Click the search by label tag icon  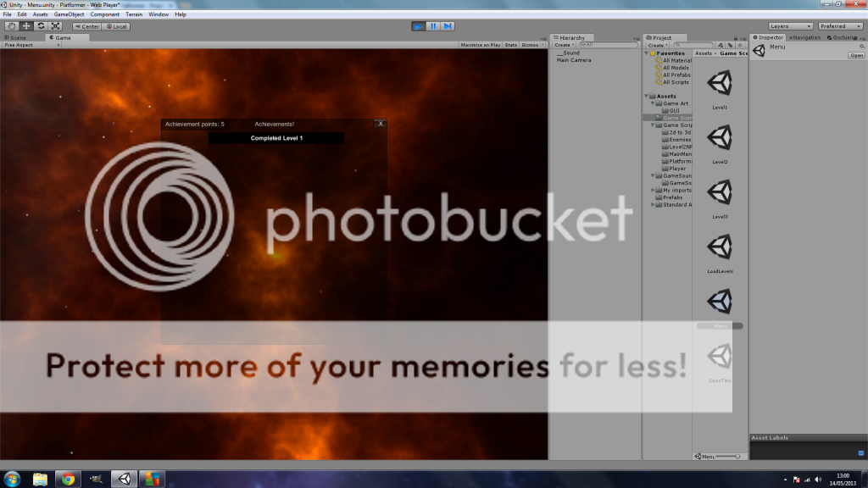[x=730, y=45]
